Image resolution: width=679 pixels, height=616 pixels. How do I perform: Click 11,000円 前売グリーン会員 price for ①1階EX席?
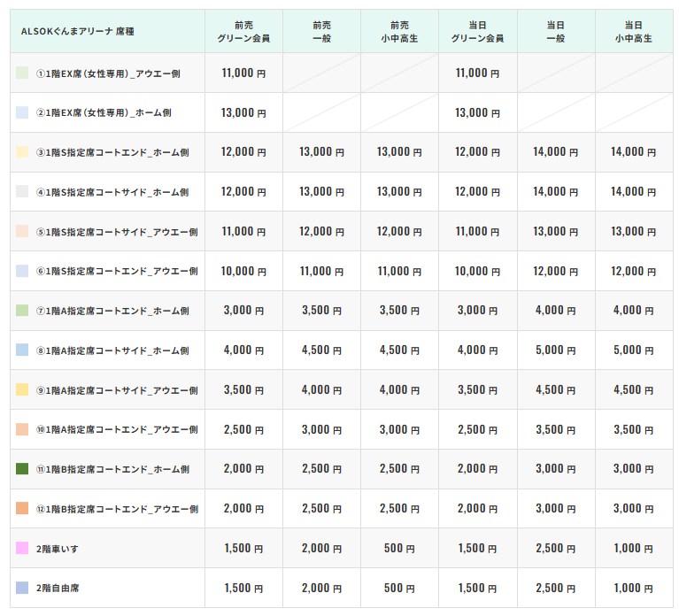click(x=243, y=73)
